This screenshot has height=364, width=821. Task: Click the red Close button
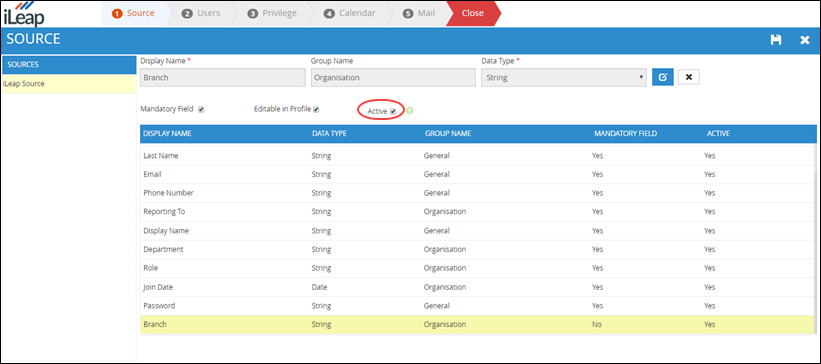[473, 13]
